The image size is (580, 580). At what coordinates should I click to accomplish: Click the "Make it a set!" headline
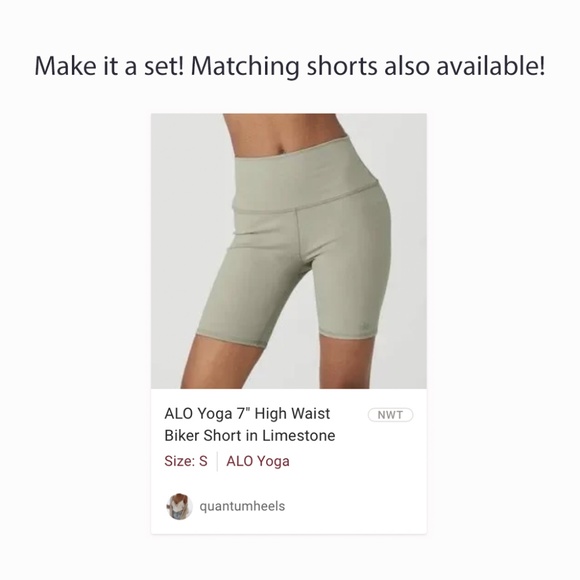pos(109,66)
